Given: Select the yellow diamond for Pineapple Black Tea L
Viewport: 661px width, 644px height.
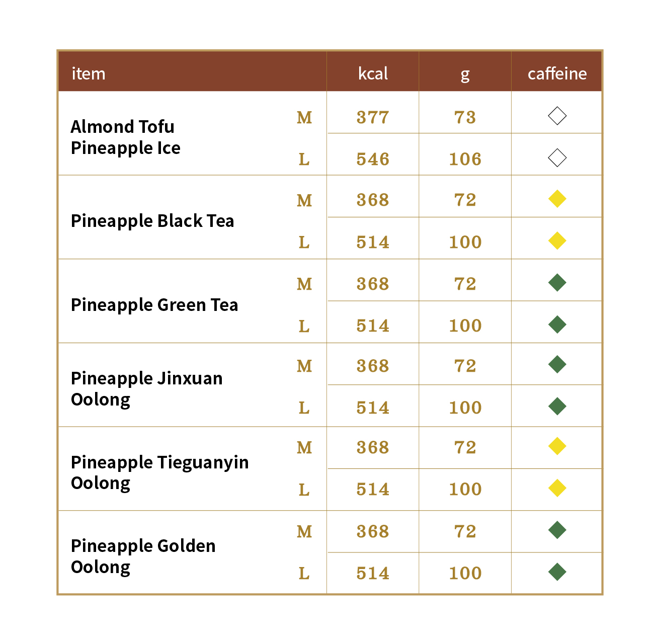Looking at the screenshot, I should tap(557, 240).
